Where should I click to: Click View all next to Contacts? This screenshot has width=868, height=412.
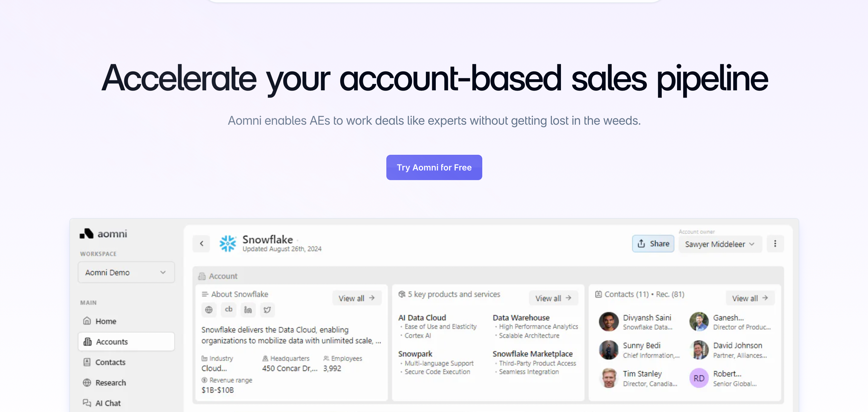[750, 298]
